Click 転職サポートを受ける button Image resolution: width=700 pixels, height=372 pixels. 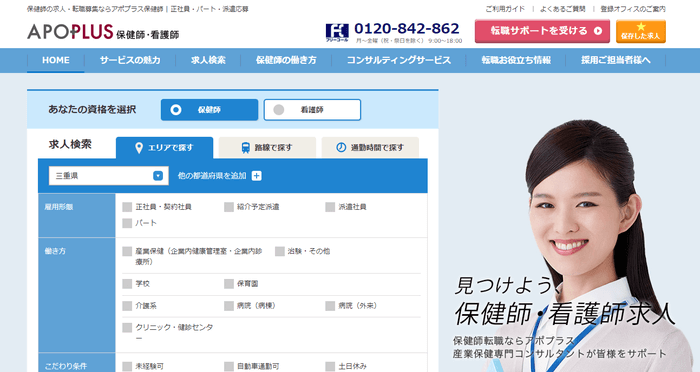click(x=542, y=31)
